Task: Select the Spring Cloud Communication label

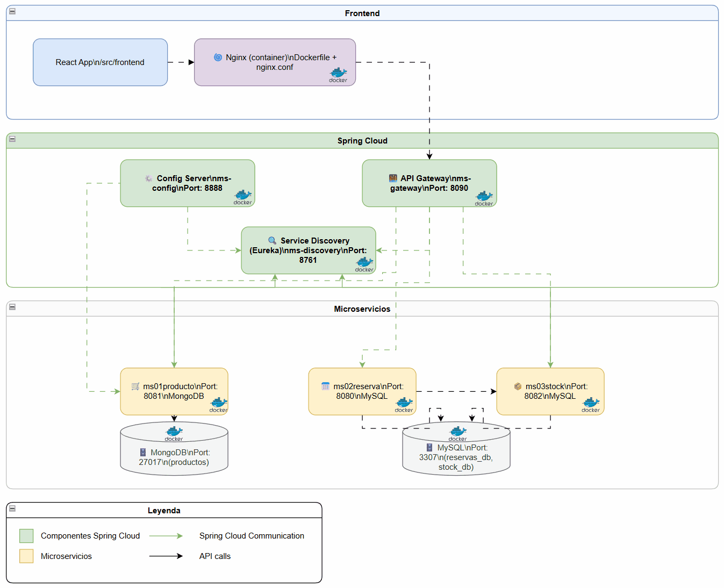Action: 252,536
